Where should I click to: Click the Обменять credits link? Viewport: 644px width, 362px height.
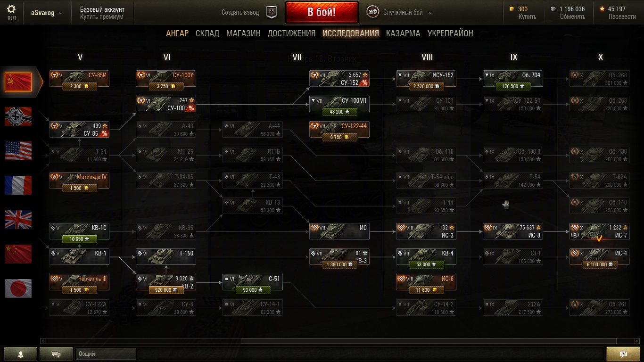point(572,16)
